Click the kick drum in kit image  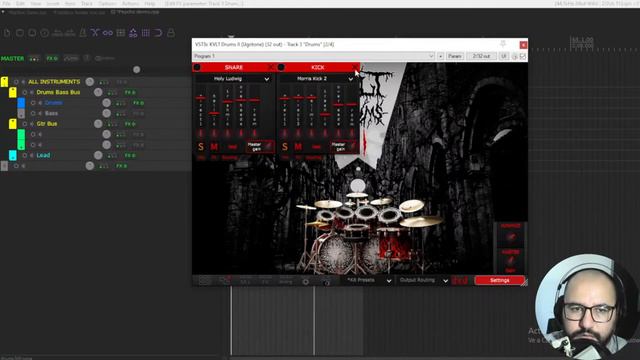pyautogui.click(x=337, y=253)
